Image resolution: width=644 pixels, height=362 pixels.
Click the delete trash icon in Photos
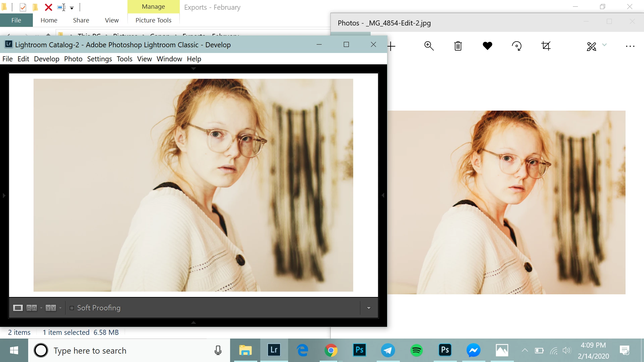click(x=458, y=46)
